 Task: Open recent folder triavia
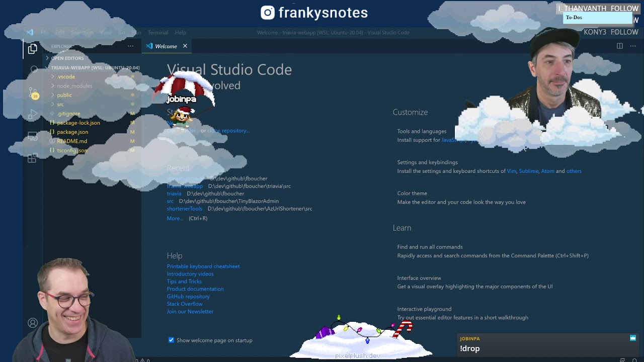[x=174, y=194]
